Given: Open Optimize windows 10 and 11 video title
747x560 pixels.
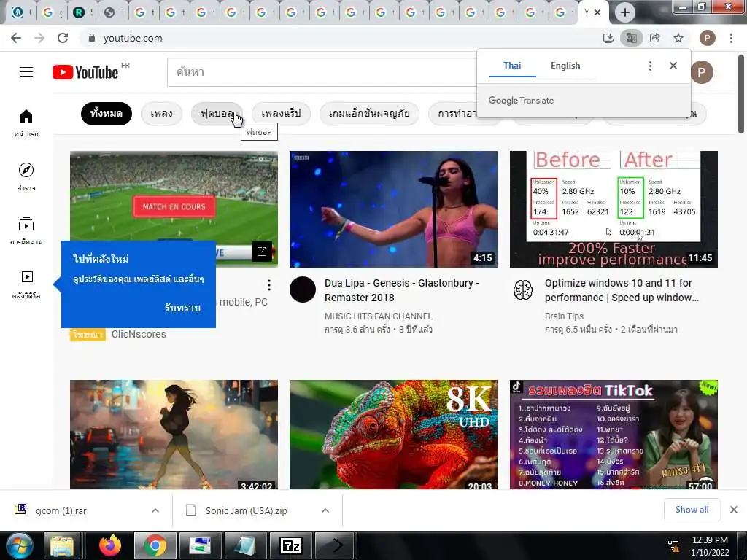Looking at the screenshot, I should (622, 290).
